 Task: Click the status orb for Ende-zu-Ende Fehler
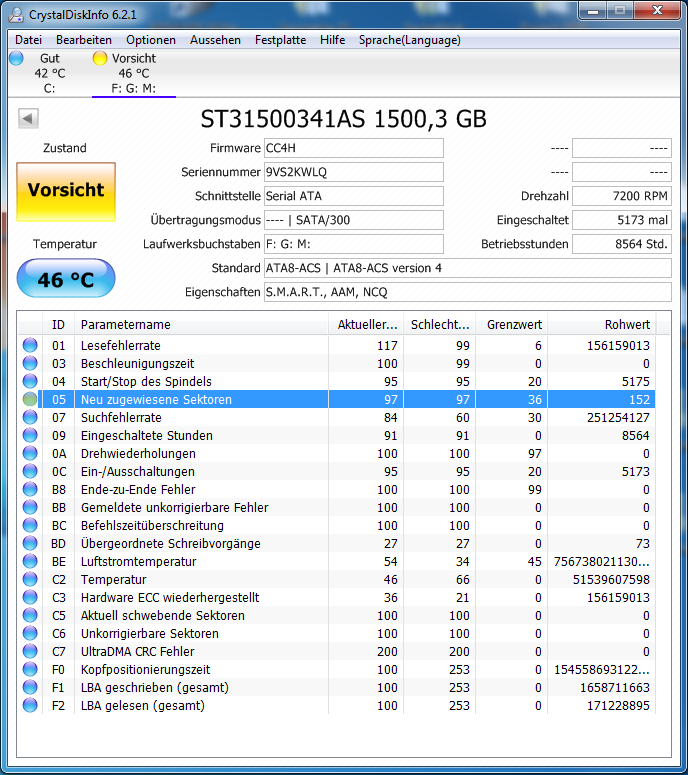point(30,489)
